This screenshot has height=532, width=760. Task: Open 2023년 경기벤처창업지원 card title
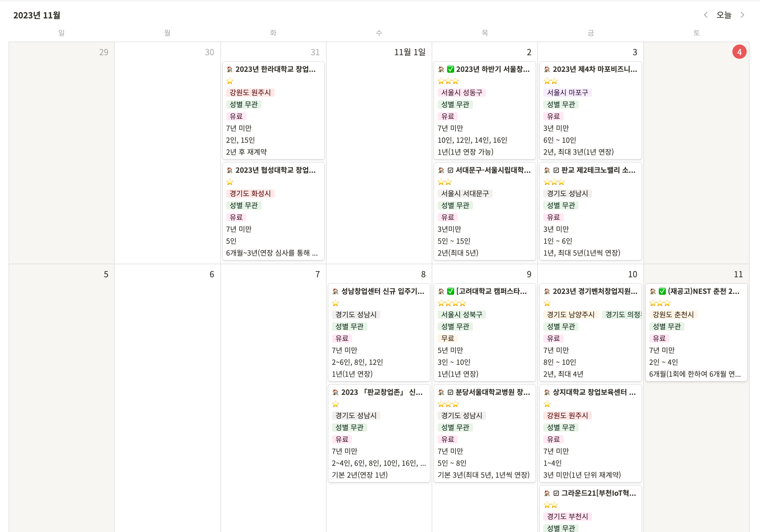595,291
